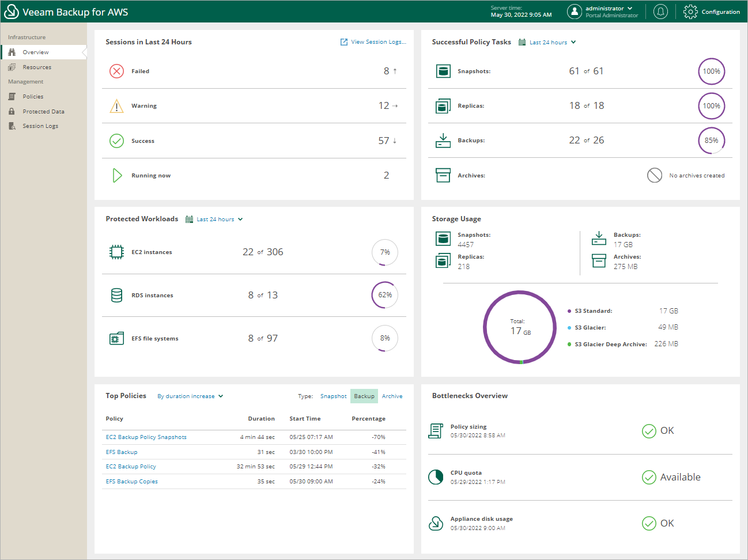Viewport: 748px width, 560px height.
Task: Select the Protected Data sidebar icon
Action: pyautogui.click(x=11, y=111)
